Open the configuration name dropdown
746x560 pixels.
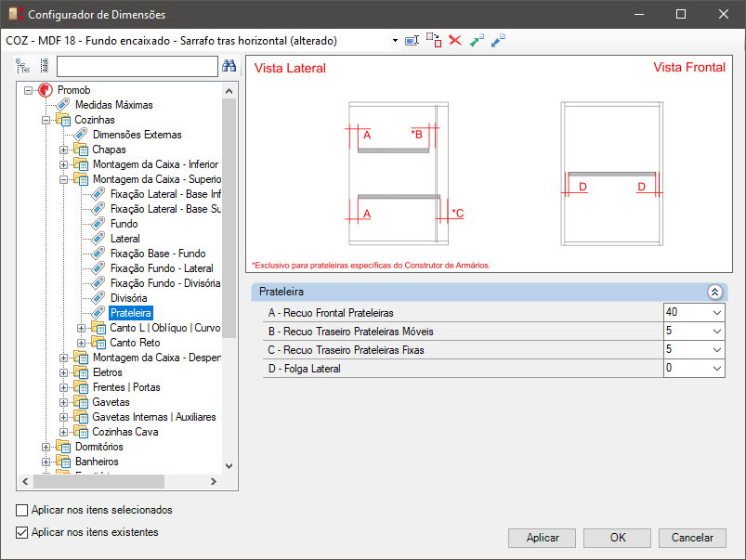(395, 41)
